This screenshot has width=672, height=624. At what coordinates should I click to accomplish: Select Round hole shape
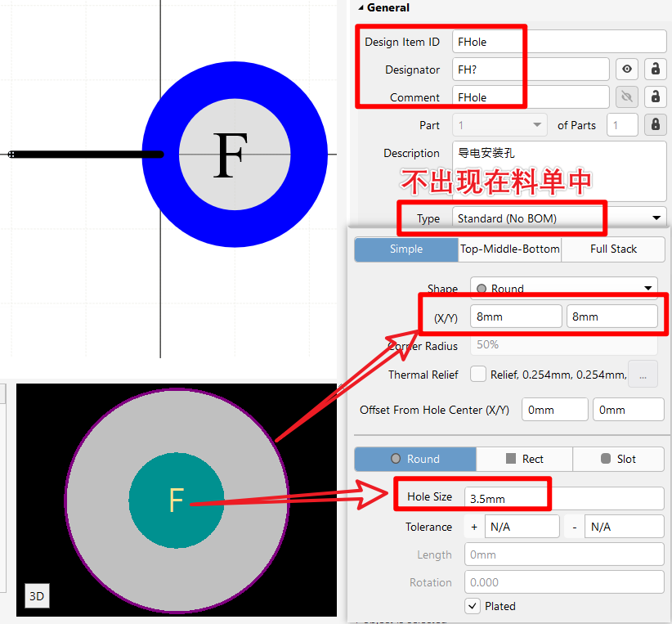(x=415, y=459)
